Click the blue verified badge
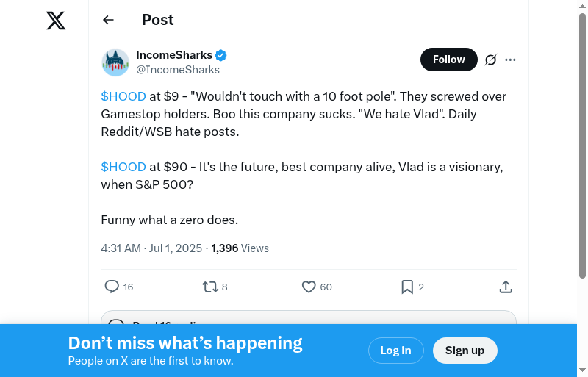The width and height of the screenshot is (588, 377). (220, 55)
